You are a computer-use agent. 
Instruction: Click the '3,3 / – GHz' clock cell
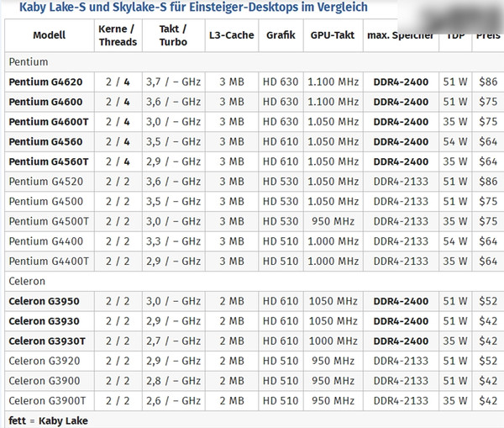tap(173, 241)
